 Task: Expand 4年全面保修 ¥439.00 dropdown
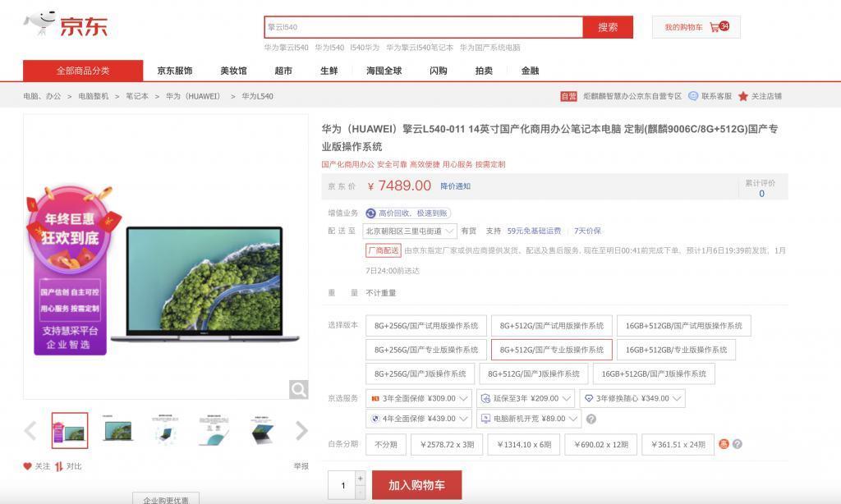coord(419,419)
